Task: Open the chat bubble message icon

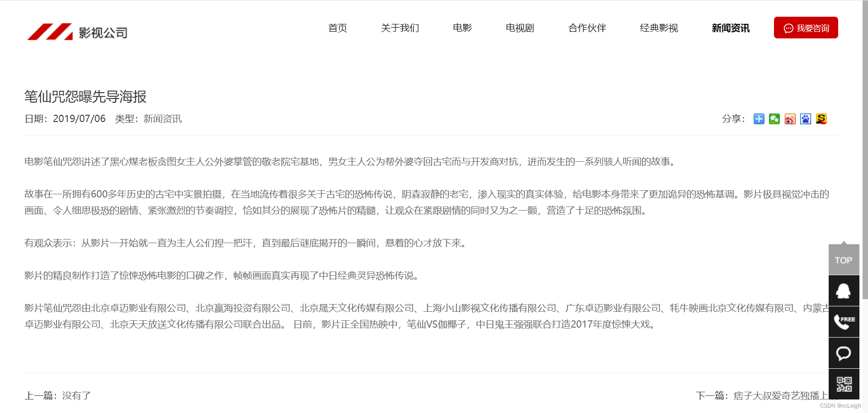Action: (844, 353)
